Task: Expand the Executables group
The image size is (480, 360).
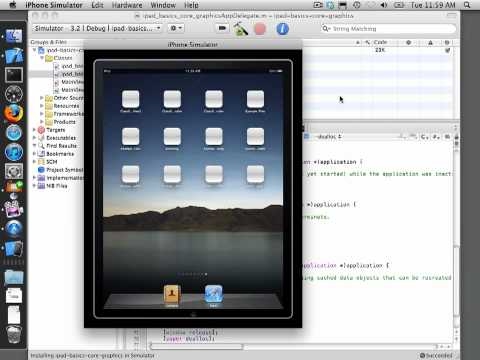Action: click(x=34, y=138)
